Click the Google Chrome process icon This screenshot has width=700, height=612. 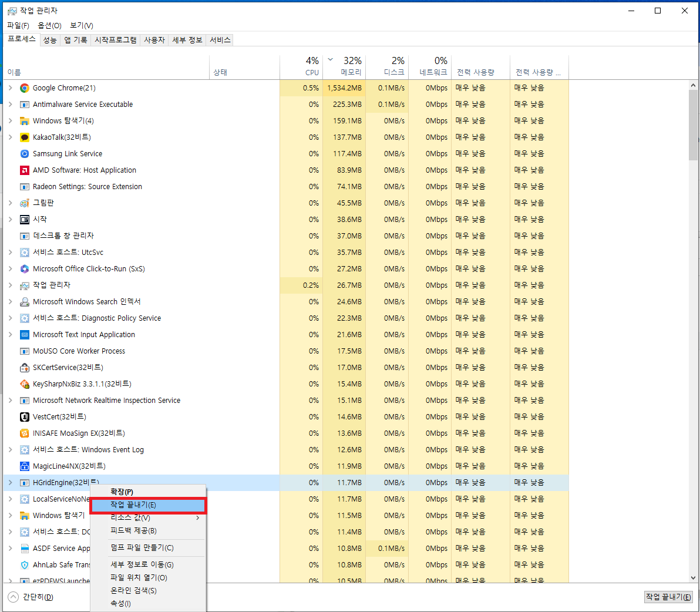click(x=23, y=88)
